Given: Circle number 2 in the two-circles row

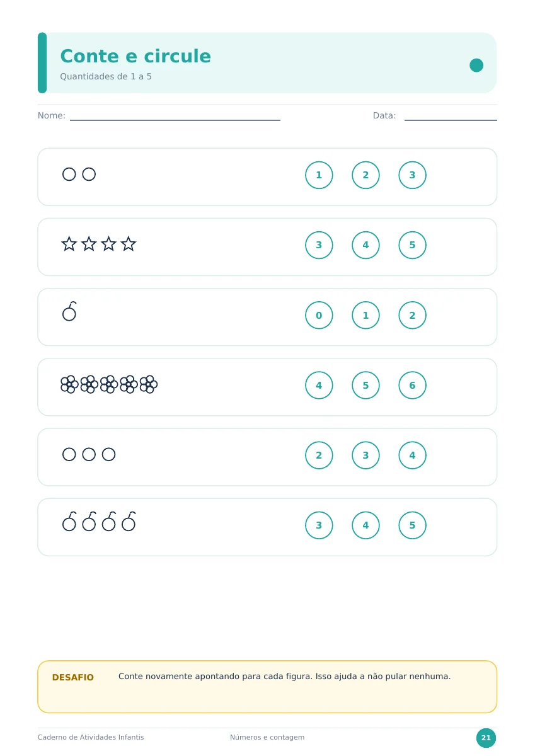Looking at the screenshot, I should 365,175.
